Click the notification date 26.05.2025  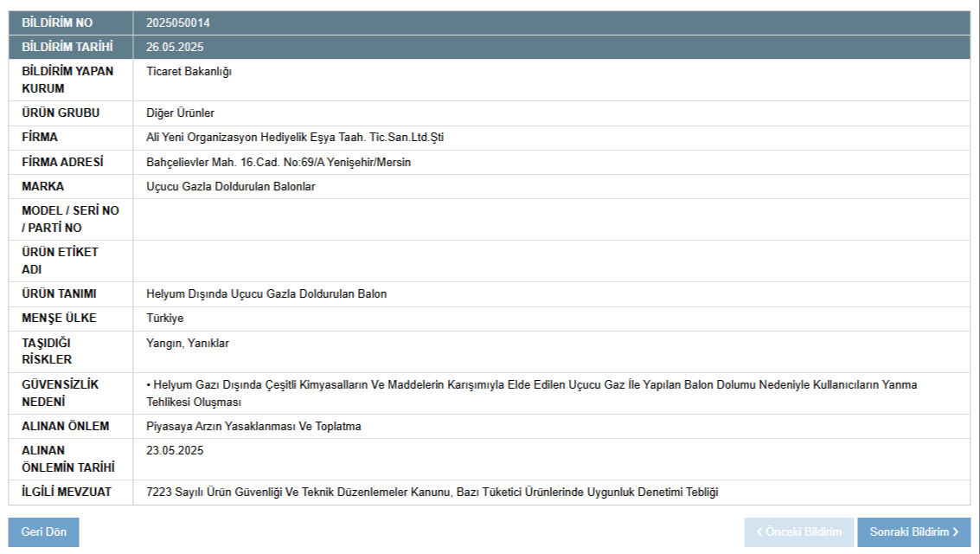(x=175, y=48)
